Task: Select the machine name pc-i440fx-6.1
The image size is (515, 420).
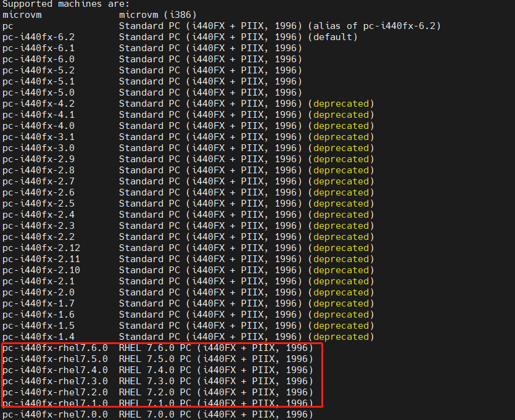Action: tap(39, 48)
